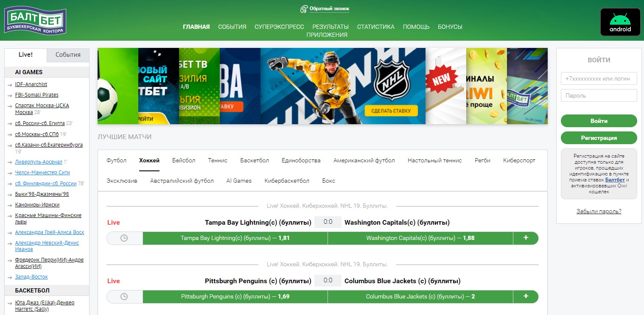
Task: Open Суперэкспресс menu item
Action: (x=279, y=27)
